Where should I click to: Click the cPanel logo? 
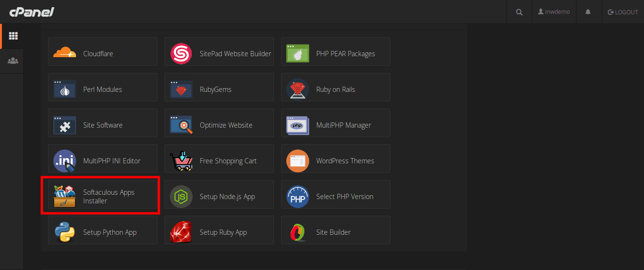pyautogui.click(x=31, y=11)
